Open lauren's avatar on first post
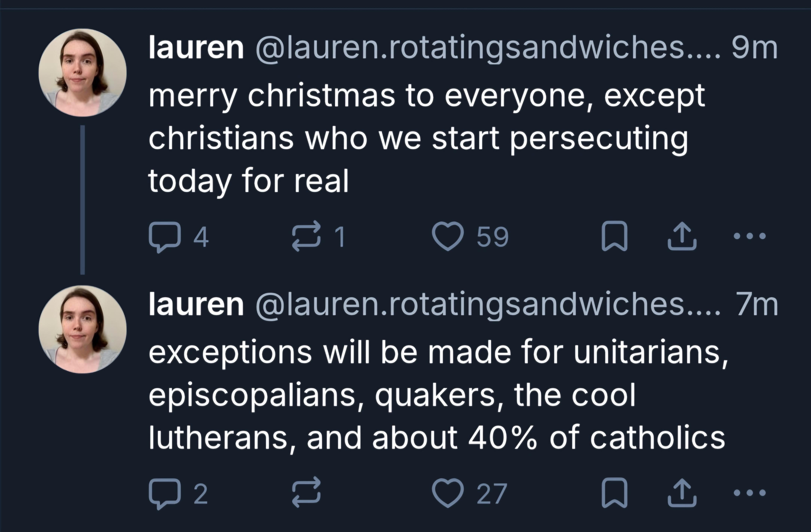The height and width of the screenshot is (532, 811). [x=82, y=73]
